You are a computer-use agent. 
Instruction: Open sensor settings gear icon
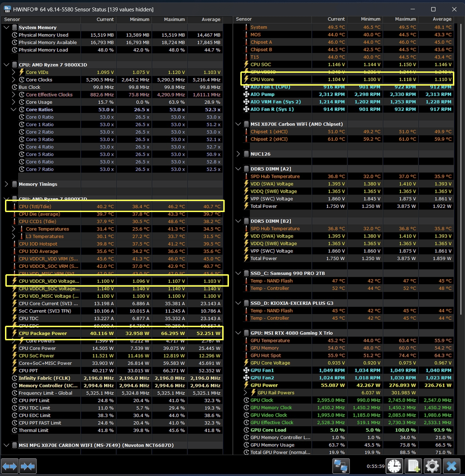(x=432, y=466)
